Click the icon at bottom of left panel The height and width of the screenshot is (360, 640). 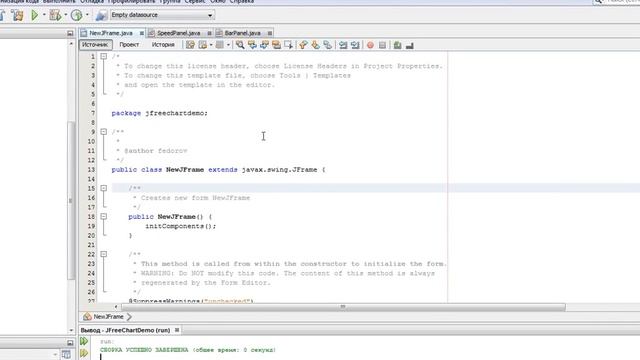(x=66, y=354)
